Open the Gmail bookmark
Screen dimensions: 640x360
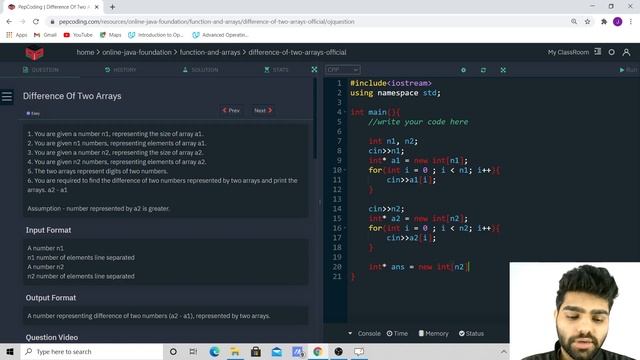pyautogui.click(x=45, y=35)
